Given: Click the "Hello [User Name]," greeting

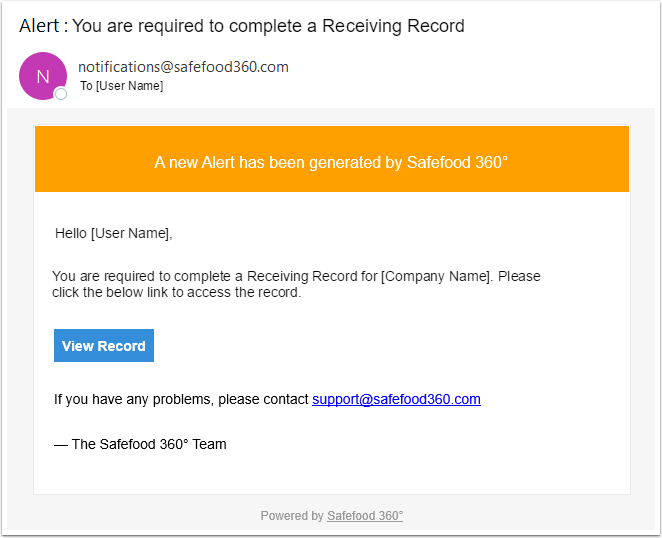Looking at the screenshot, I should 113,234.
